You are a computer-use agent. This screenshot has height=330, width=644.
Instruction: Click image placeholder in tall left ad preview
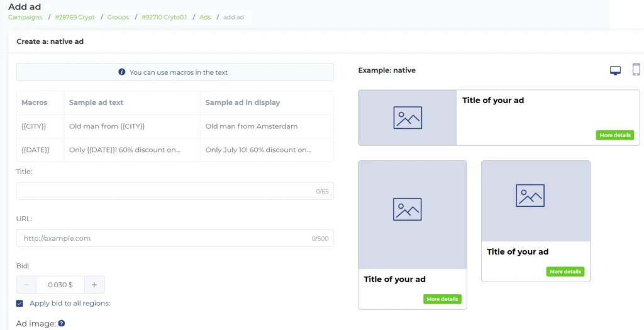[x=407, y=209]
